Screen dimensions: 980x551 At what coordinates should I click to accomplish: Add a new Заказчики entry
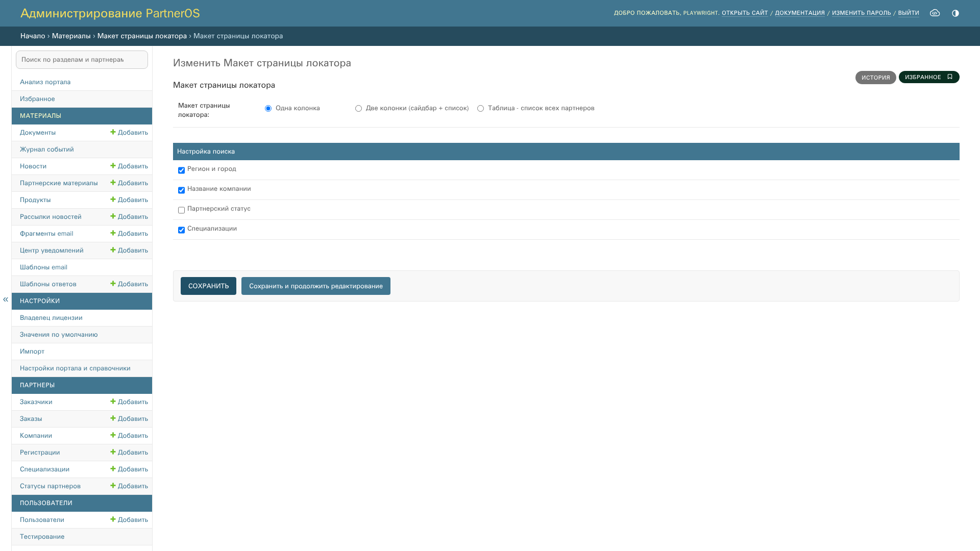click(129, 402)
